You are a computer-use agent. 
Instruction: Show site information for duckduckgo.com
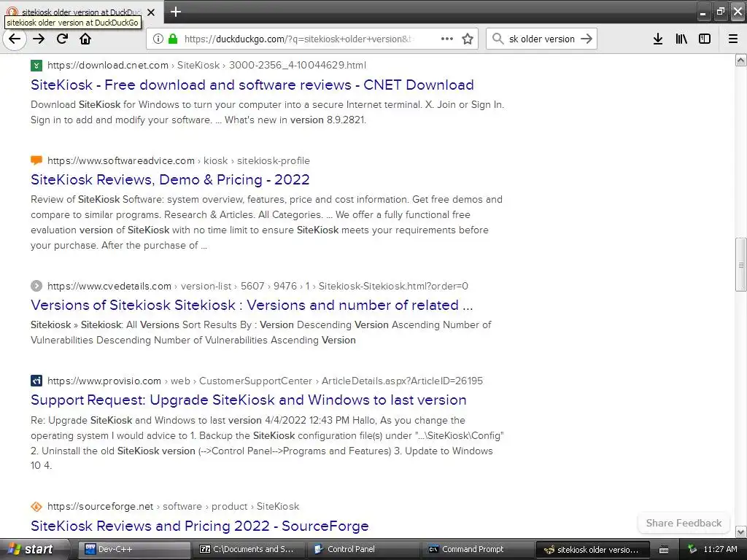(158, 39)
